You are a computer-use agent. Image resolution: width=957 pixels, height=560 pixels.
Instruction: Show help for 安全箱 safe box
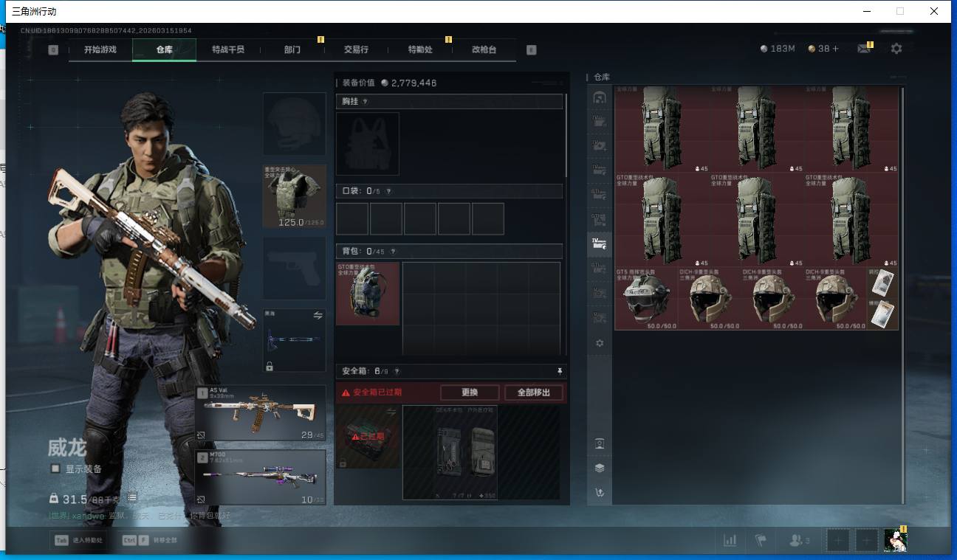pyautogui.click(x=397, y=371)
